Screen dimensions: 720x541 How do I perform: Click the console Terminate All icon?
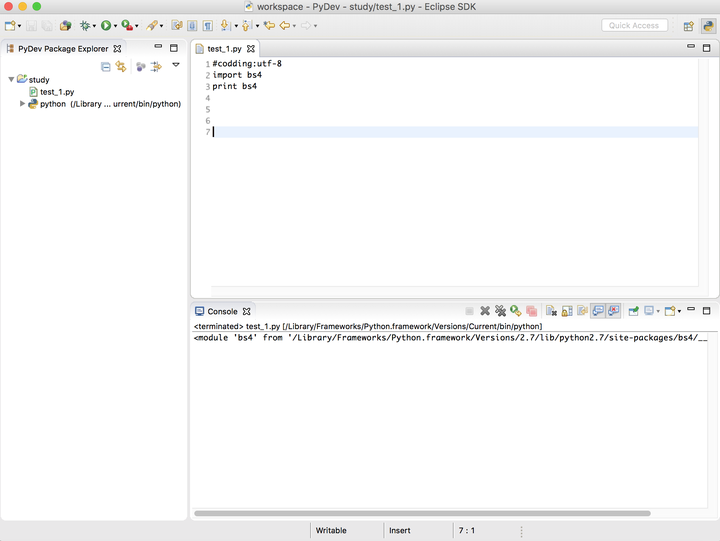click(531, 311)
